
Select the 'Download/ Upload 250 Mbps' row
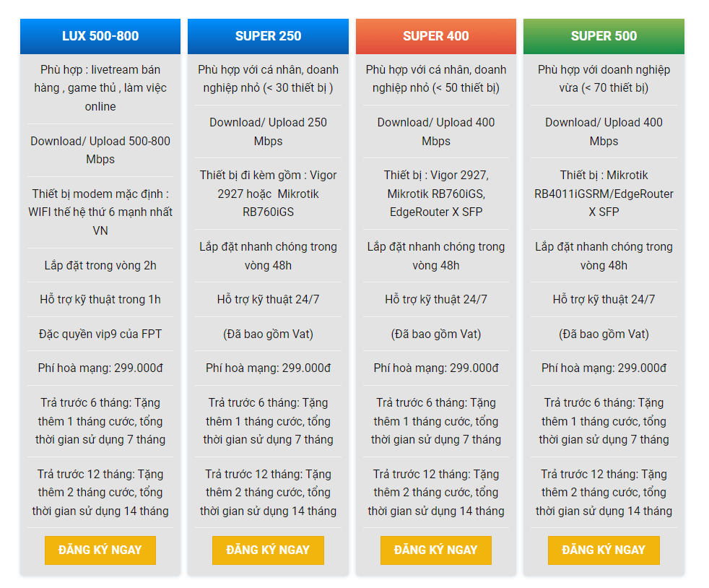268,131
